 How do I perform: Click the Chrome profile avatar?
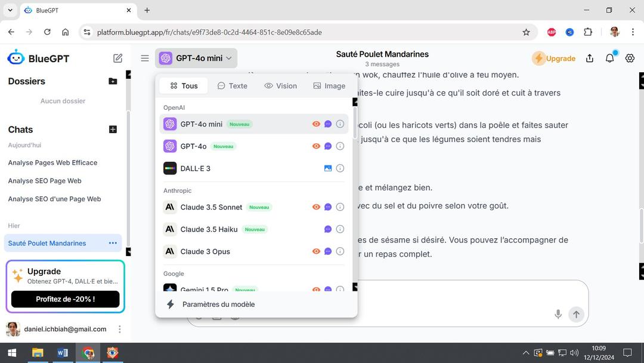click(614, 32)
